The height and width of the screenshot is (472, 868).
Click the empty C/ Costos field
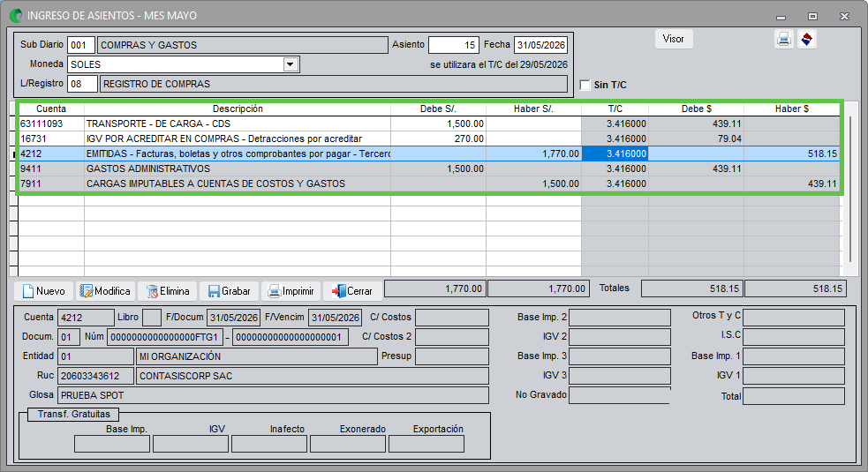[452, 318]
